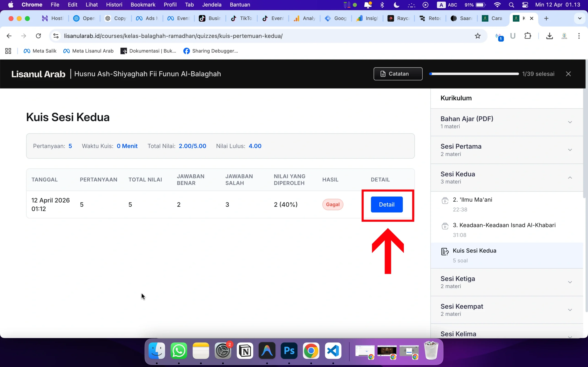Open the Chrome apps grid icon
The image size is (588, 367).
tap(8, 51)
